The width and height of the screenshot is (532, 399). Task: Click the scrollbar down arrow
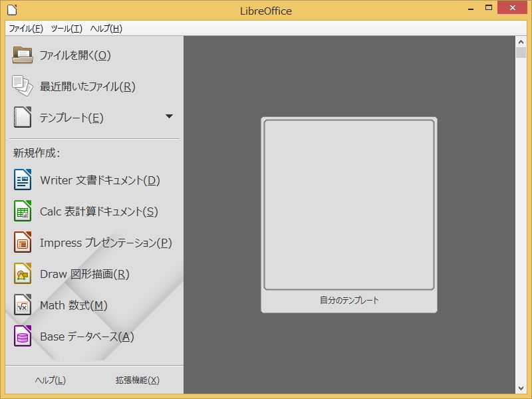coord(521,388)
